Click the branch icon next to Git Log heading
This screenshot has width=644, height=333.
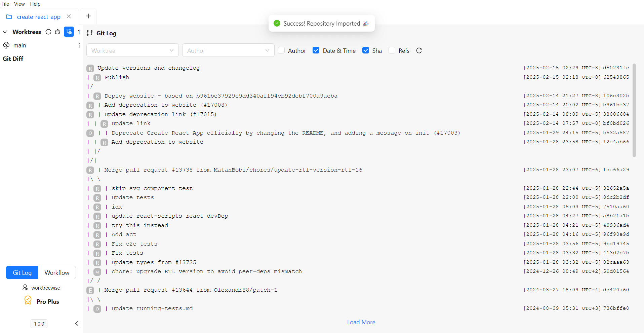pos(90,33)
